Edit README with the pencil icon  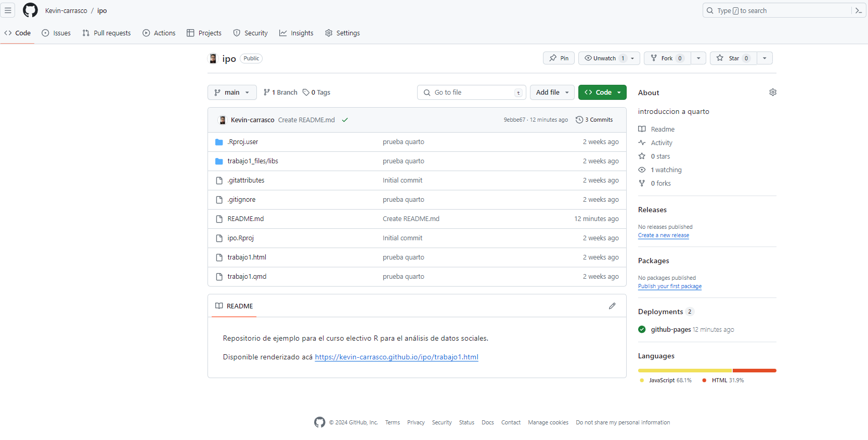pyautogui.click(x=612, y=306)
